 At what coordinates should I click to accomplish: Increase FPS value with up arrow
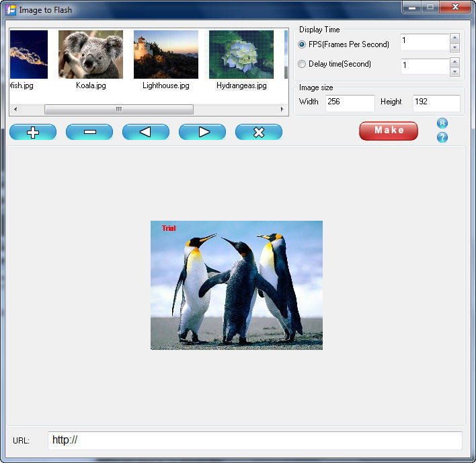454,38
